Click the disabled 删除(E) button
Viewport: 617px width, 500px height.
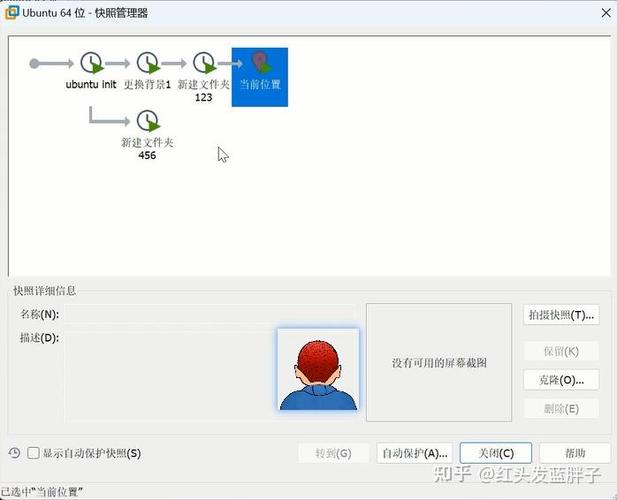561,409
